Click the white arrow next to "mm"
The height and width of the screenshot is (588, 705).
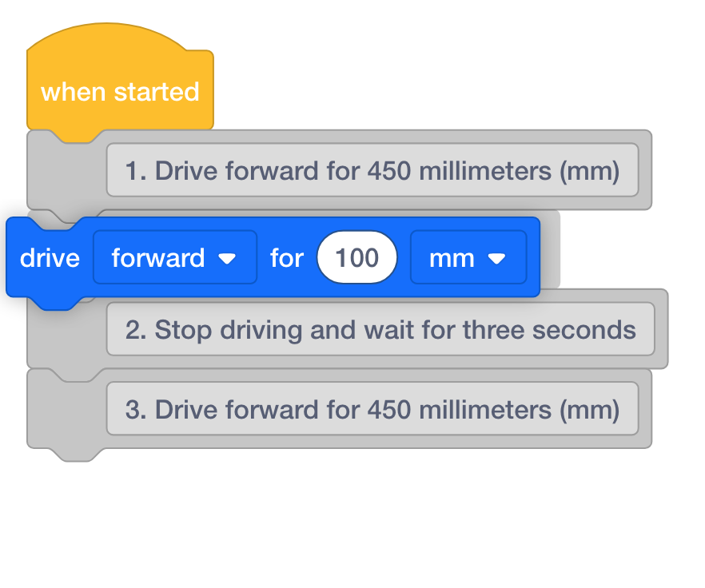[496, 258]
